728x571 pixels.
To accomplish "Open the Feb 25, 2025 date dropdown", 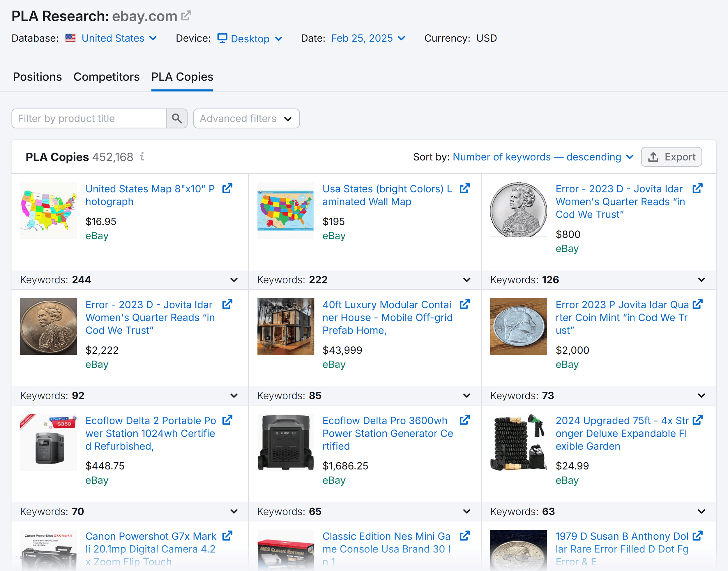I will [x=368, y=38].
